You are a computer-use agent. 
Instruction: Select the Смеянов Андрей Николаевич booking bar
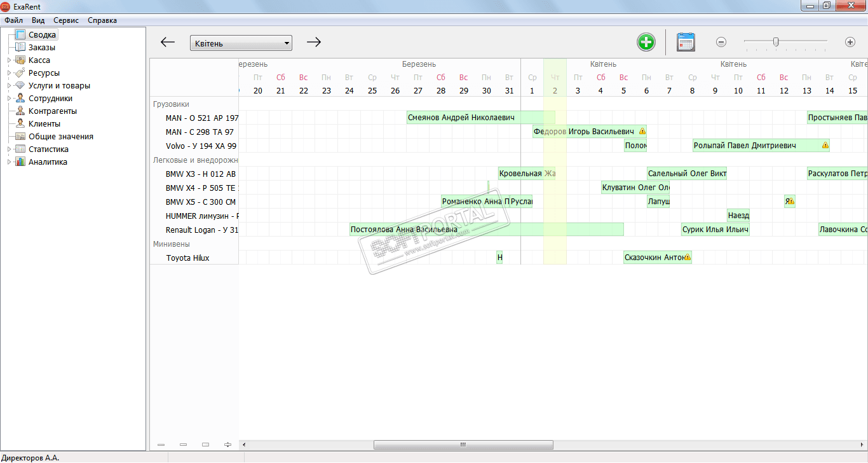481,118
